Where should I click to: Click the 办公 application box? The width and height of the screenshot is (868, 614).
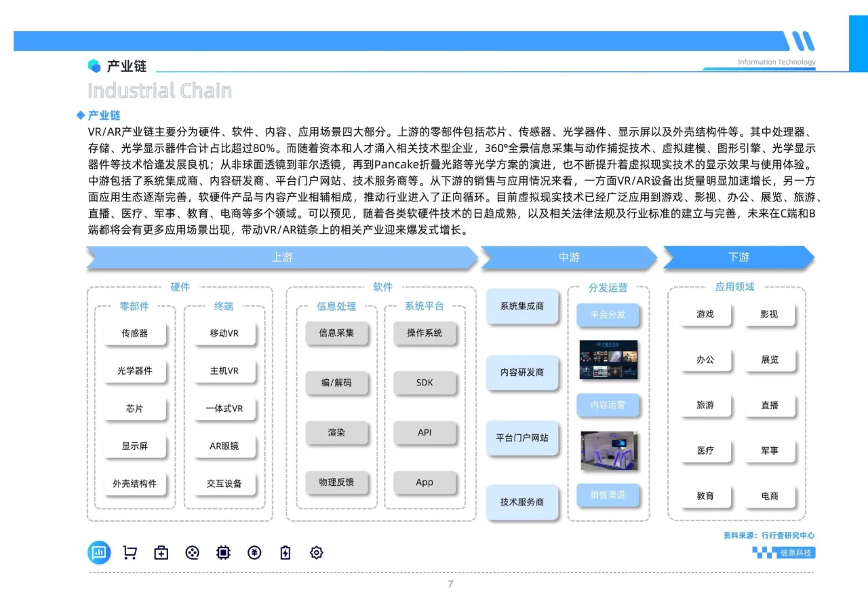pos(705,360)
